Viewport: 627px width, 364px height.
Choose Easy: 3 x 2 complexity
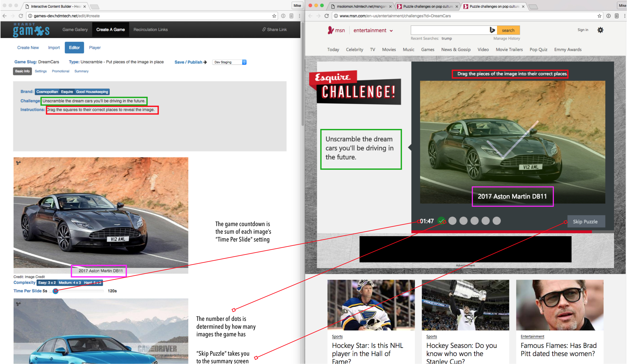click(47, 283)
